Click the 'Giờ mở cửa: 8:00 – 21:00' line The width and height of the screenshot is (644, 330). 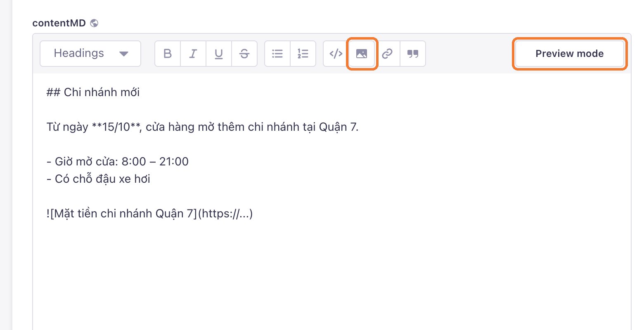tap(117, 161)
